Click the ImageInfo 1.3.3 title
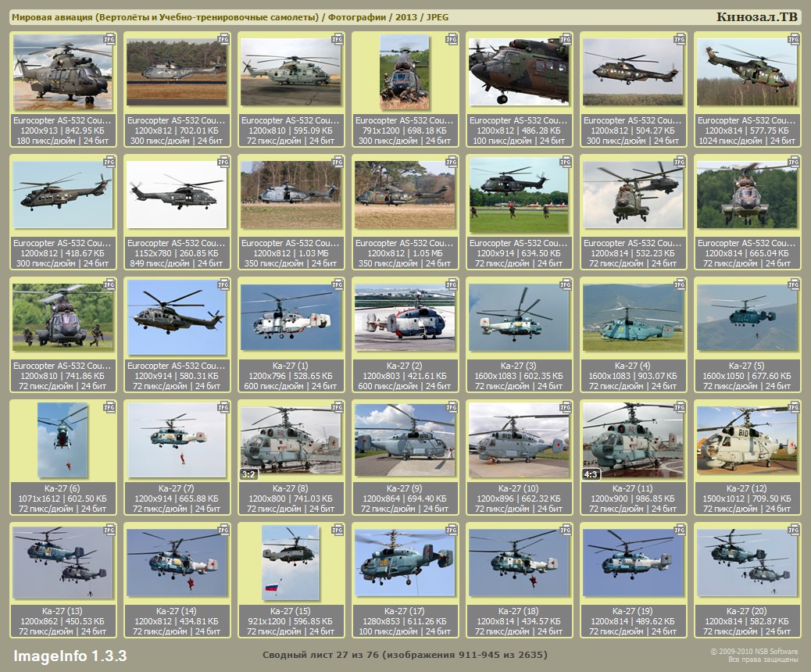 [70, 655]
